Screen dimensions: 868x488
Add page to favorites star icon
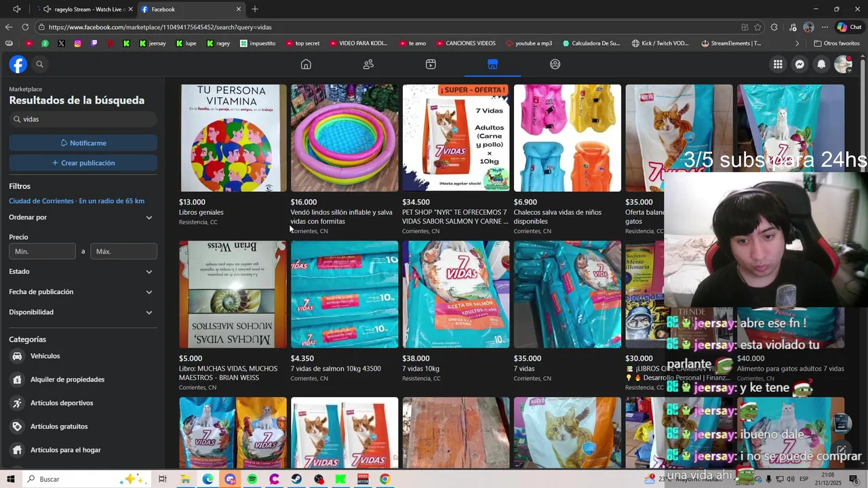(x=757, y=27)
